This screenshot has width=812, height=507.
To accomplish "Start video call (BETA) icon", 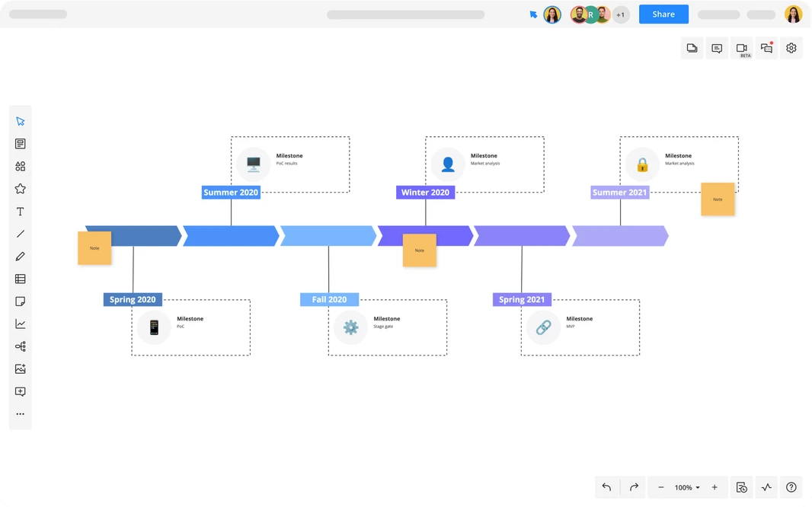I will pyautogui.click(x=742, y=48).
